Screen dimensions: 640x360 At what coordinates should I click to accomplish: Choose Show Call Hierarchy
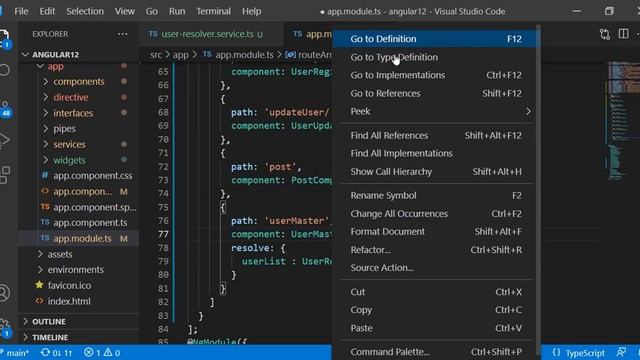[436, 172]
